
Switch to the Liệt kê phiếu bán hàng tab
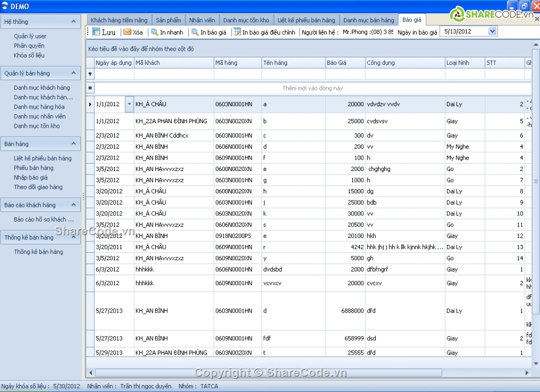pos(306,20)
